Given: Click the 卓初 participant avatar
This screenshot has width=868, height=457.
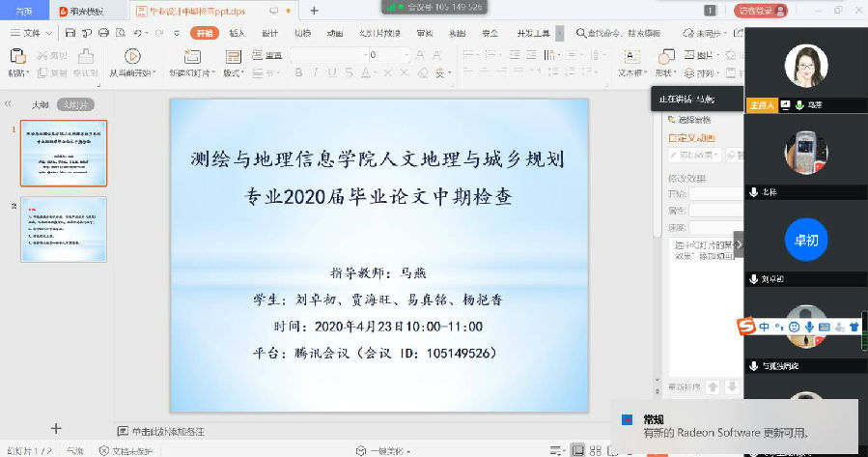Looking at the screenshot, I should coord(806,240).
